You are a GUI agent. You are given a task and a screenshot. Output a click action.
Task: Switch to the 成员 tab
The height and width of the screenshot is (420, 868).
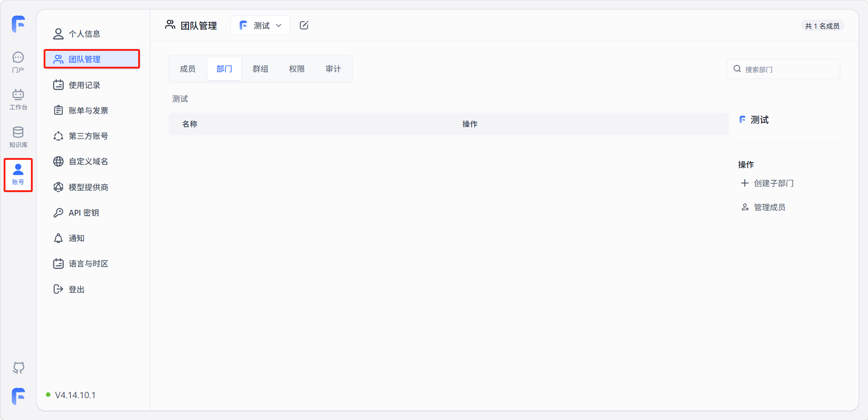tap(188, 69)
